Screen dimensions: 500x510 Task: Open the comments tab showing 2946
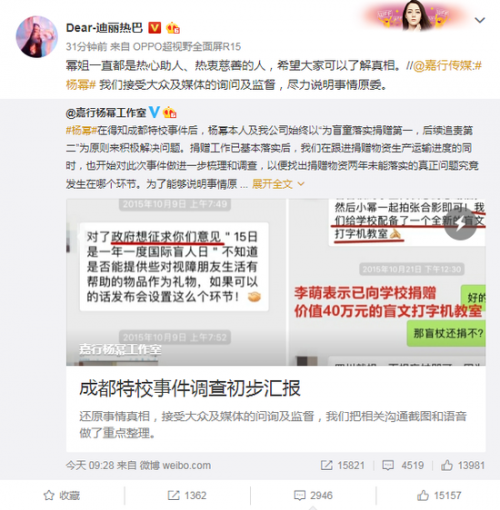click(x=313, y=495)
